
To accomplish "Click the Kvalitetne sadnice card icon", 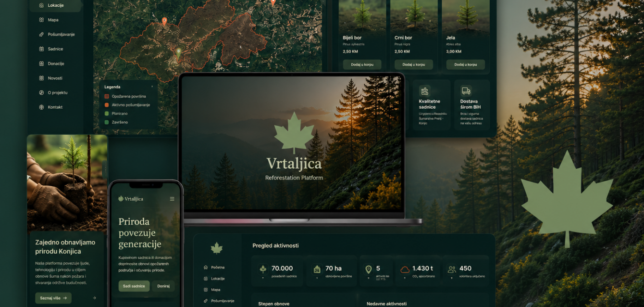I will (x=424, y=91).
